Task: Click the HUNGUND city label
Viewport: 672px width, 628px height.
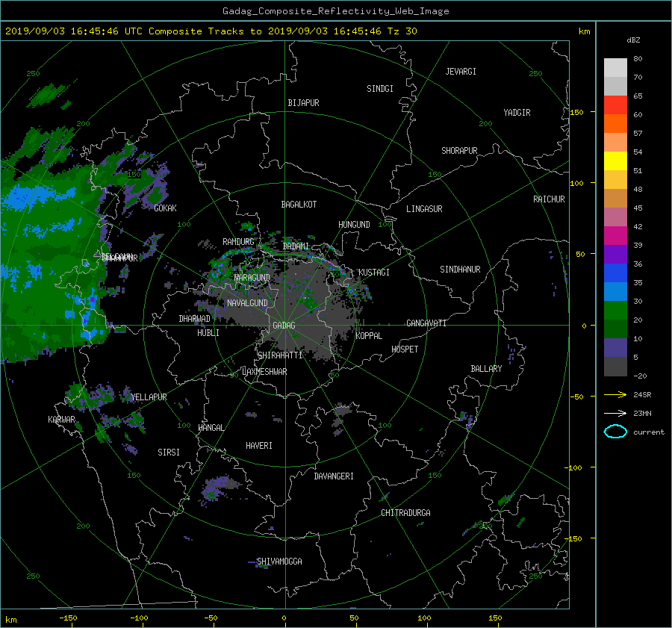Action: pyautogui.click(x=354, y=225)
